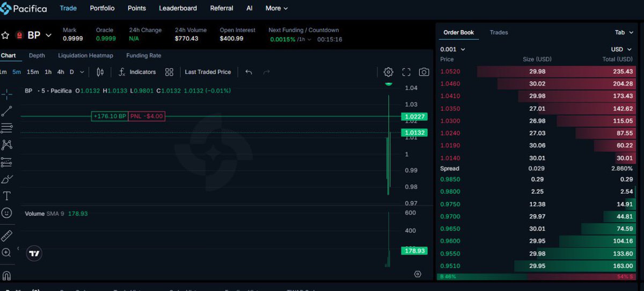Click the TradingView logo

pyautogui.click(x=34, y=253)
